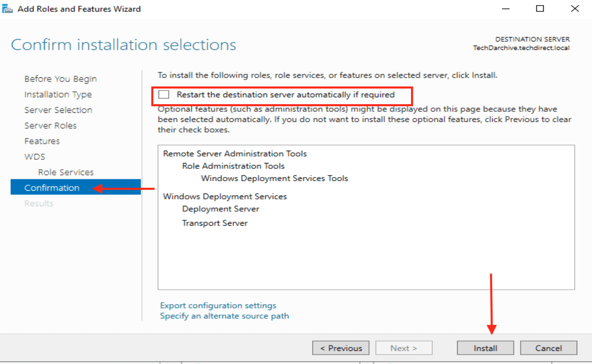Select the Role Services sub-step under WDS
This screenshot has height=364, width=592.
tap(66, 172)
